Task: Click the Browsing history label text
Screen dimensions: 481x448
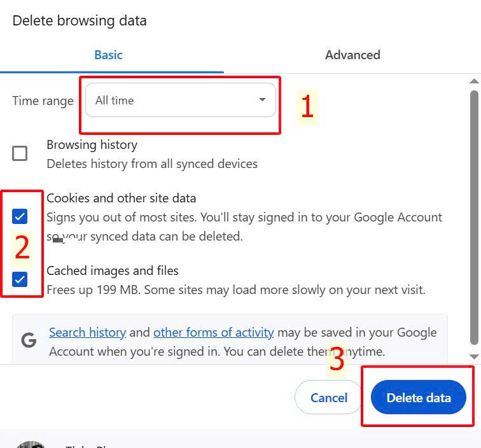Action: pyautogui.click(x=92, y=145)
